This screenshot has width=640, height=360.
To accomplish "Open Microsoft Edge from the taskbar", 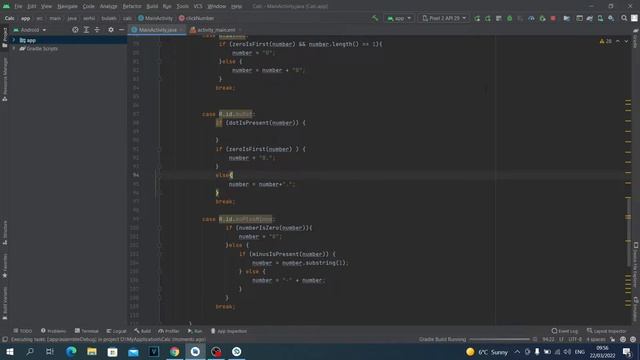I will pos(71,351).
